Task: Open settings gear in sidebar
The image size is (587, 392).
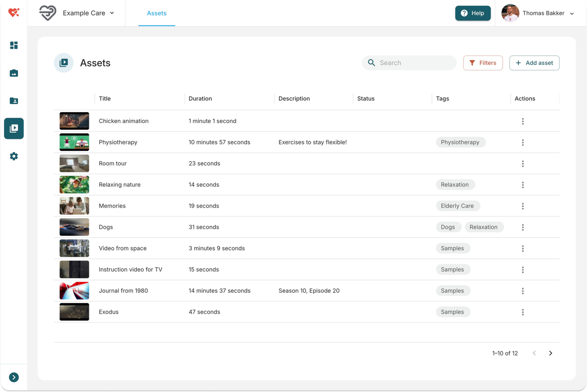Action: (14, 156)
